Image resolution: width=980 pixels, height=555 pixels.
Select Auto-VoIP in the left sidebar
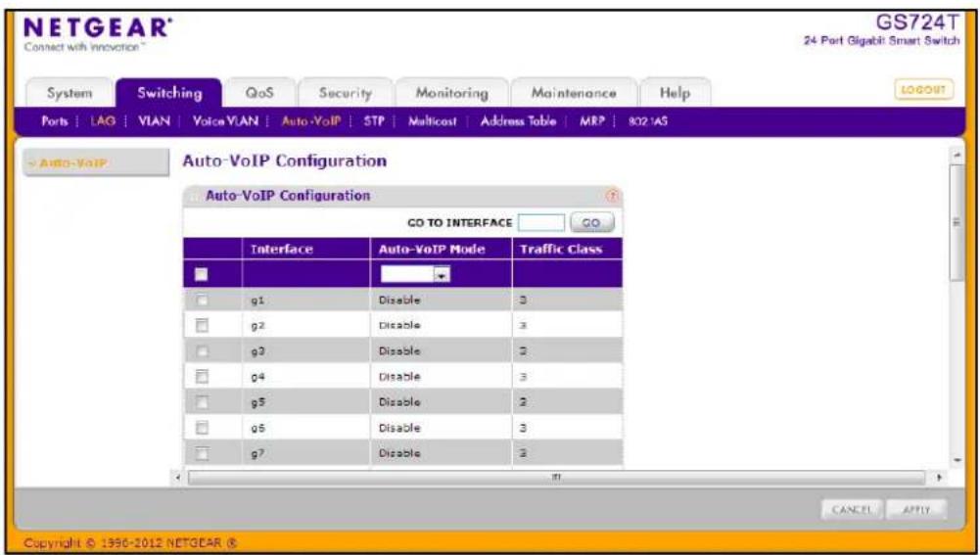point(96,162)
